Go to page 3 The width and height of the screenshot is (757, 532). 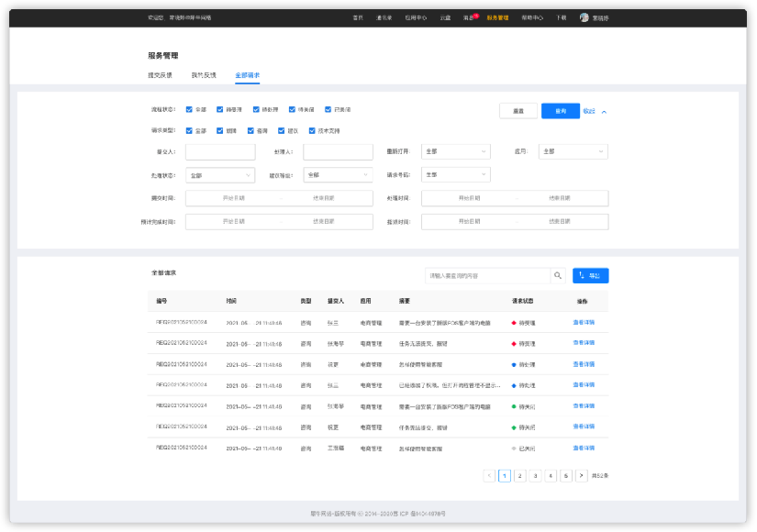pos(535,475)
